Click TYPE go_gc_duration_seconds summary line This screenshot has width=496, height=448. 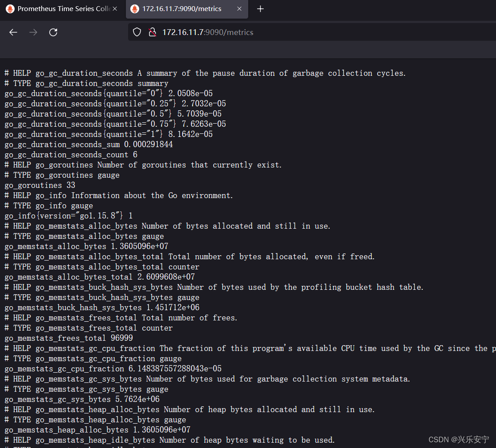86,83
